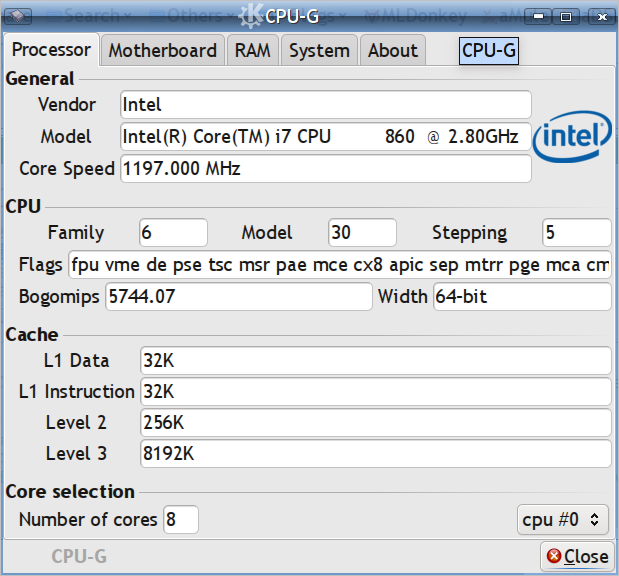Open the Processor tab
619x576 pixels.
(51, 50)
